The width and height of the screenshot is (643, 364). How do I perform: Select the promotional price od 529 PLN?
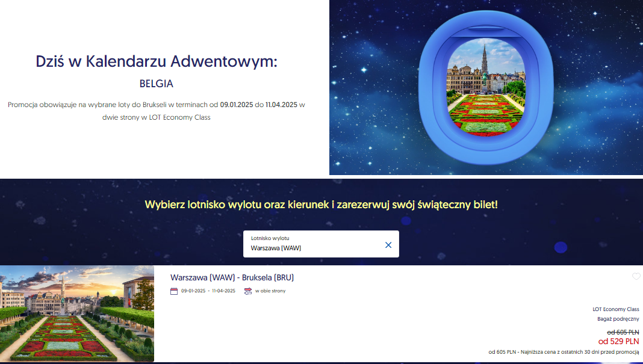[618, 342]
